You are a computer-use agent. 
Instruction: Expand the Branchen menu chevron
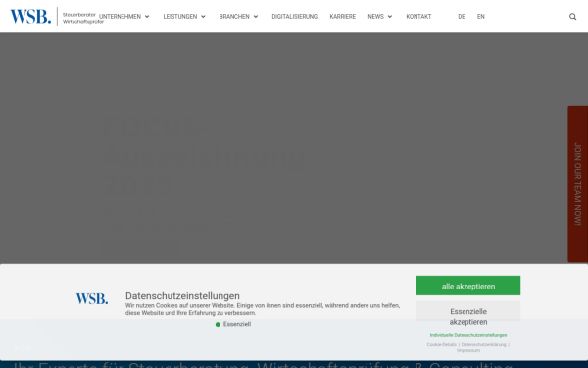pos(256,16)
